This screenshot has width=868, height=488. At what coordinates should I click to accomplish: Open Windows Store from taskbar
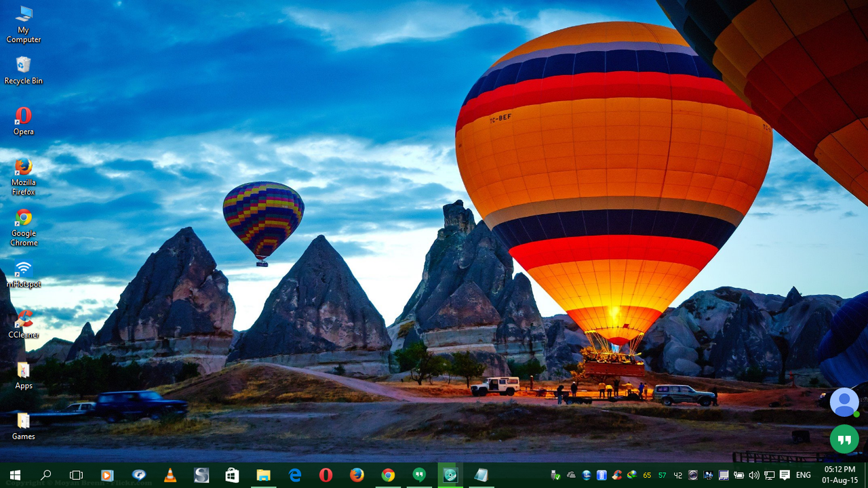pyautogui.click(x=233, y=475)
